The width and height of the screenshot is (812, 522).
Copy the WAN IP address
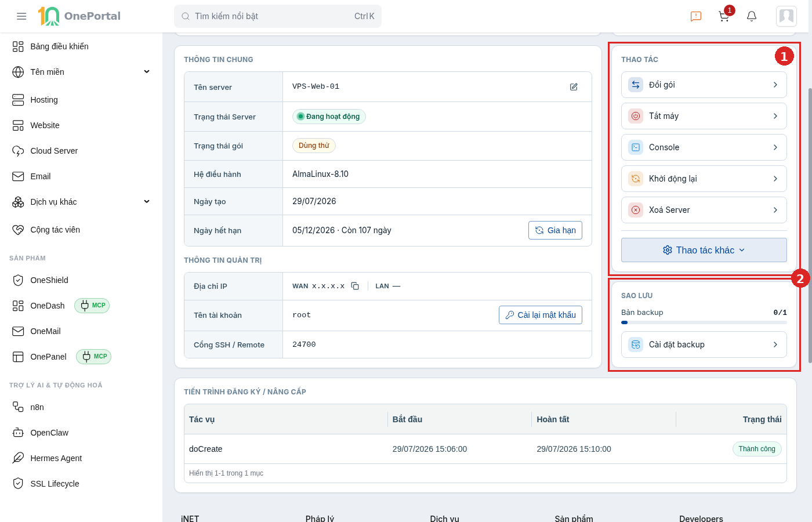click(x=355, y=286)
